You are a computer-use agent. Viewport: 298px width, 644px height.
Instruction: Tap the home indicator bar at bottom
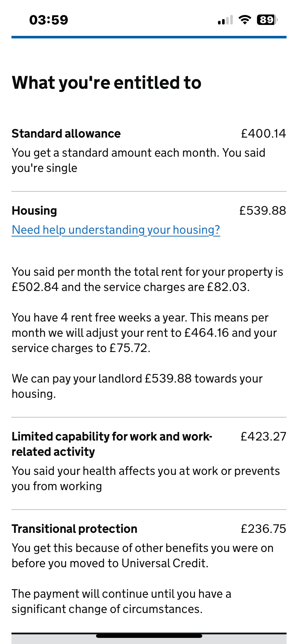[x=149, y=636]
